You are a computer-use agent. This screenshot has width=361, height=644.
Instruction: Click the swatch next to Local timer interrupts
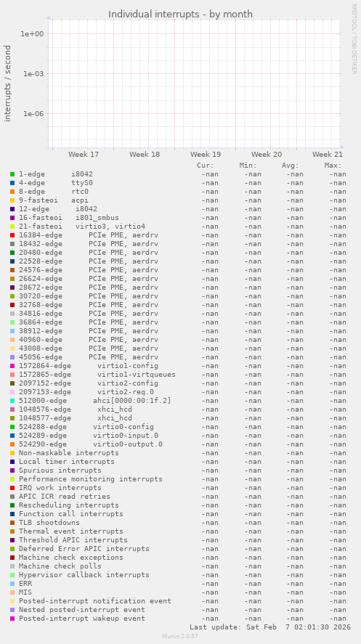[x=12, y=462]
